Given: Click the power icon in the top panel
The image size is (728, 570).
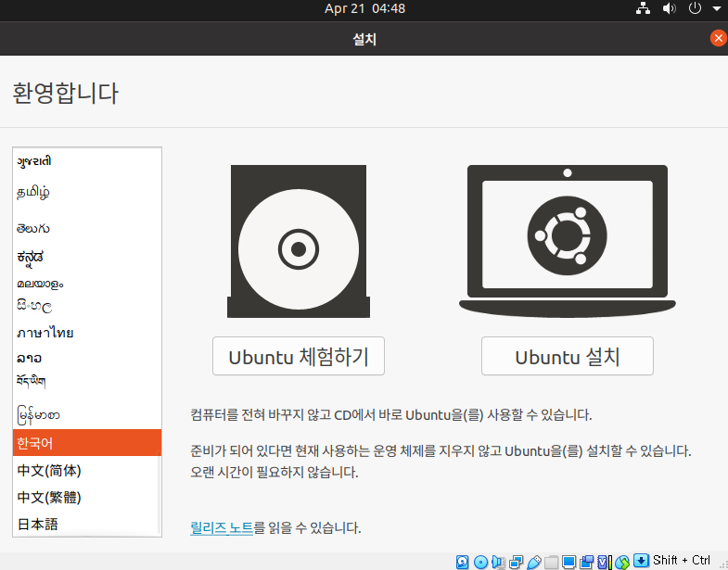Looking at the screenshot, I should pos(695,8).
